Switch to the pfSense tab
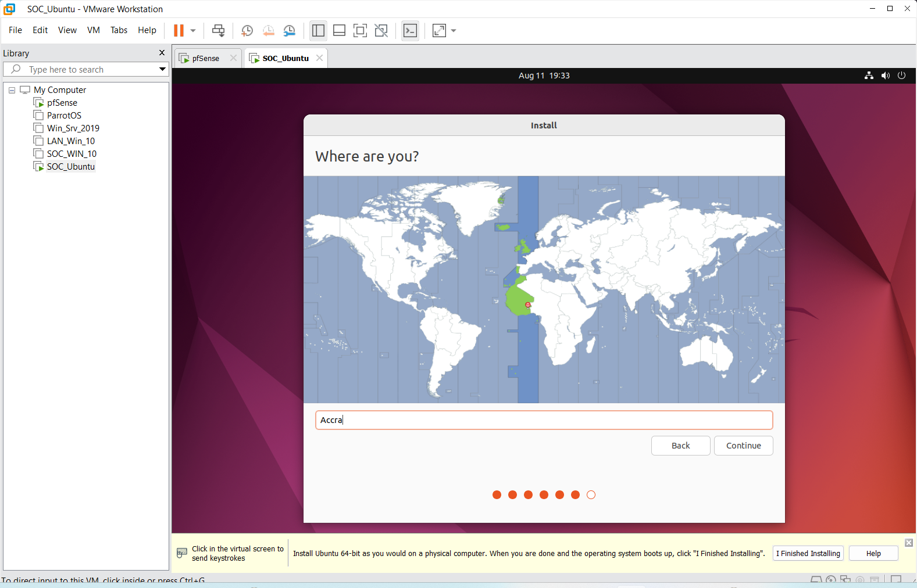Image resolution: width=917 pixels, height=588 pixels. point(205,58)
